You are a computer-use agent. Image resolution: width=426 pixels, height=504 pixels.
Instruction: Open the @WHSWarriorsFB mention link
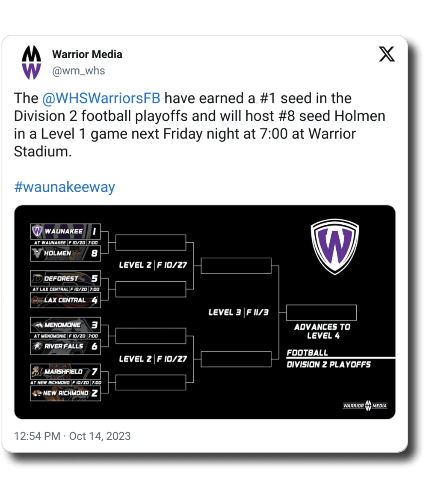(101, 98)
